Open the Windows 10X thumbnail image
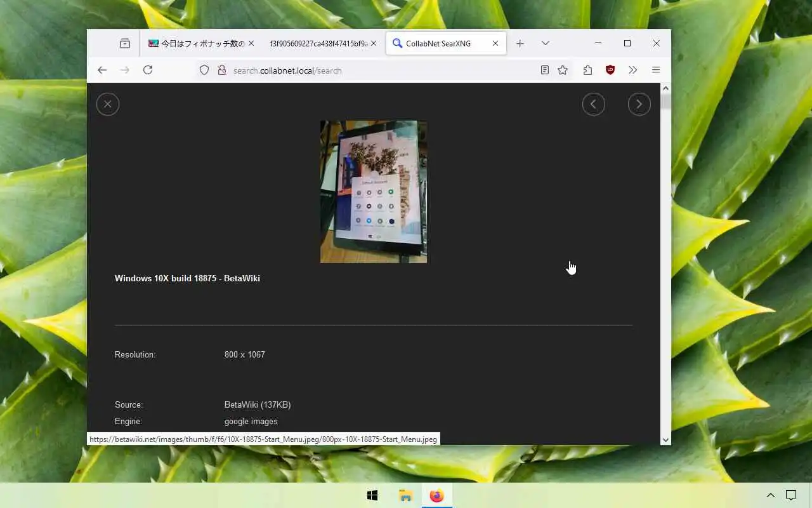The image size is (812, 508). tap(374, 192)
